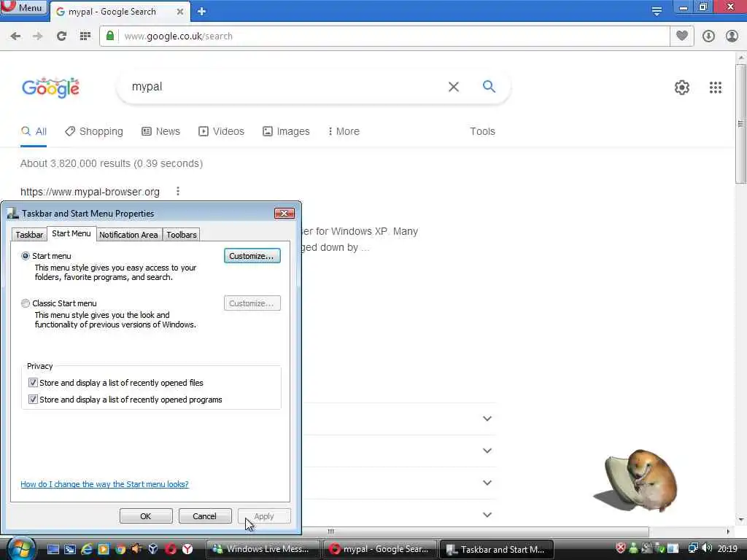Click the Google search box containing mypal
The height and width of the screenshot is (560, 747).
286,87
